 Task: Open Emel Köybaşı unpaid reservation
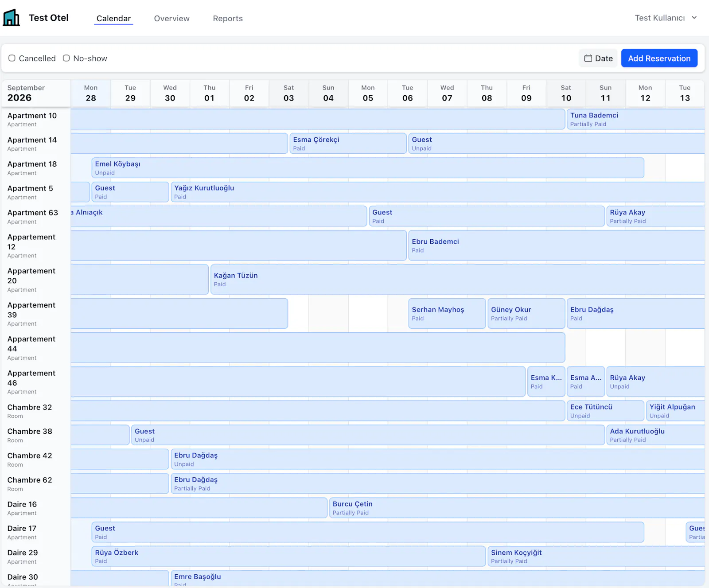pyautogui.click(x=368, y=168)
